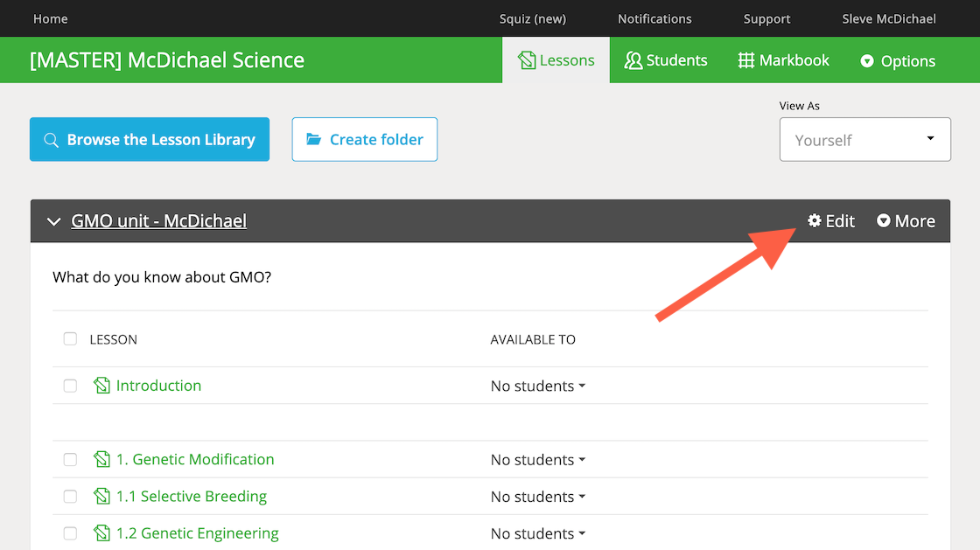This screenshot has width=980, height=550.
Task: Click Edit on the GMO unit folder
Action: (831, 221)
